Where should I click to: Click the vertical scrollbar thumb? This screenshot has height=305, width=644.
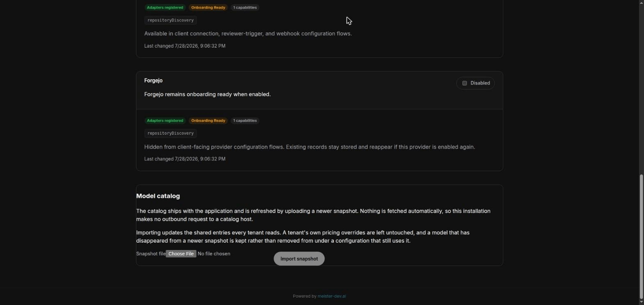click(x=641, y=236)
